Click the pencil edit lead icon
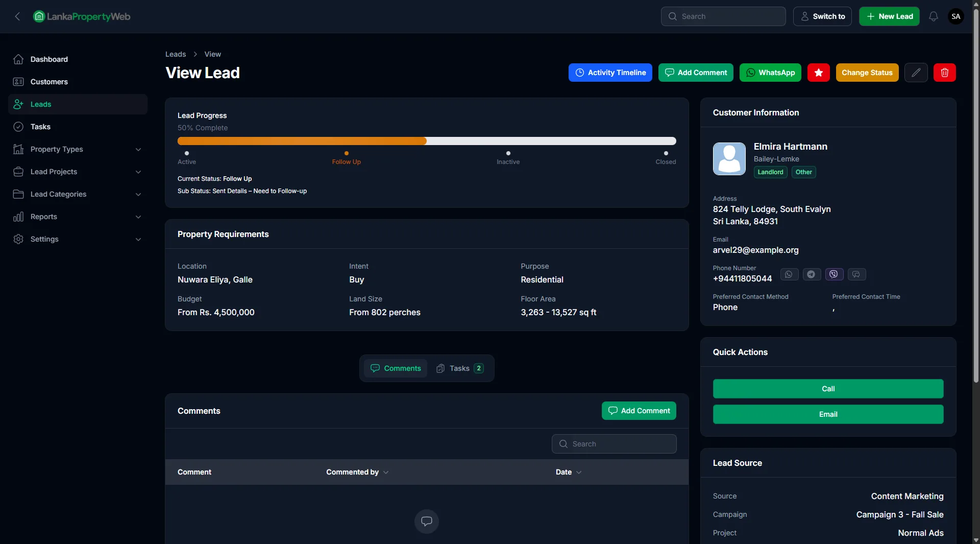The image size is (980, 544). pyautogui.click(x=916, y=73)
